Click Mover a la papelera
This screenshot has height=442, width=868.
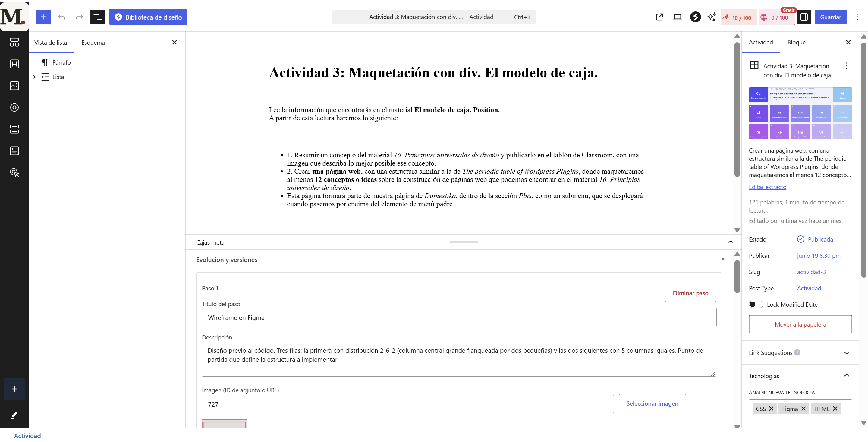[800, 324]
